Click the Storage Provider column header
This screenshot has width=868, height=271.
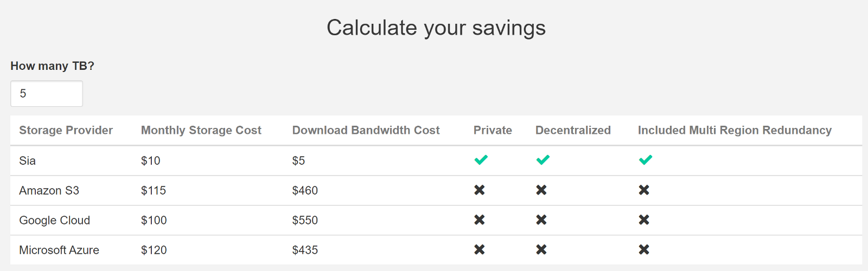[66, 130]
